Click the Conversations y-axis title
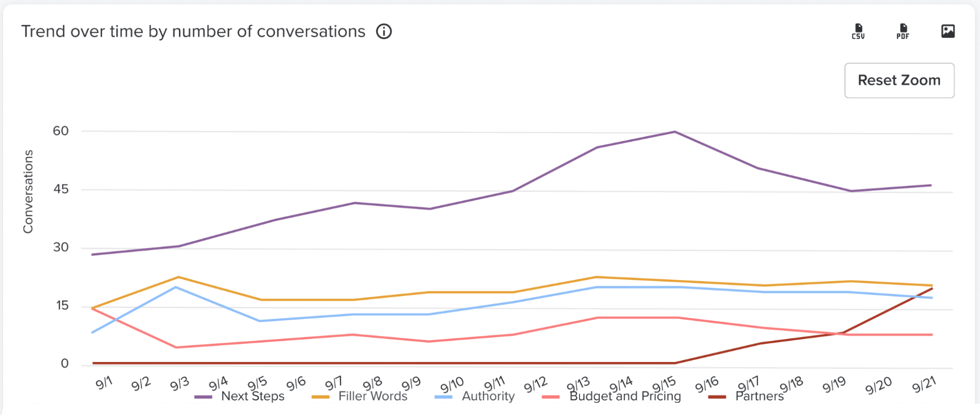This screenshot has width=980, height=415. (x=28, y=191)
